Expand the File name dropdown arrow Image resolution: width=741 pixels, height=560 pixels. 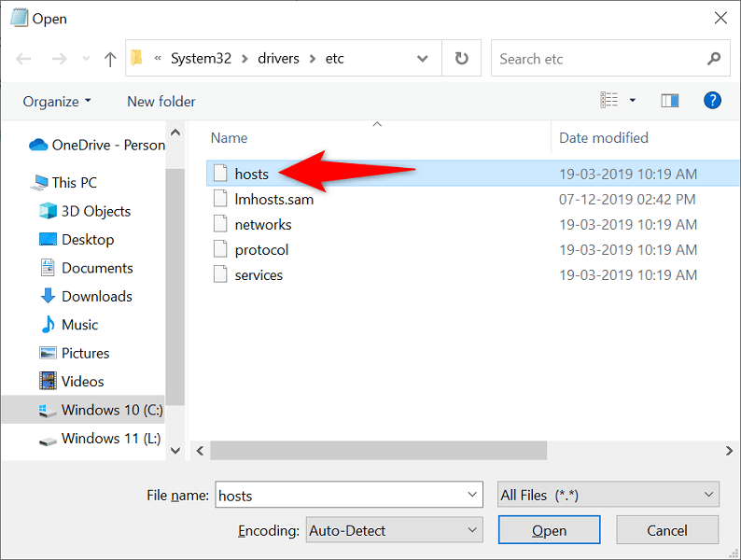pyautogui.click(x=471, y=495)
